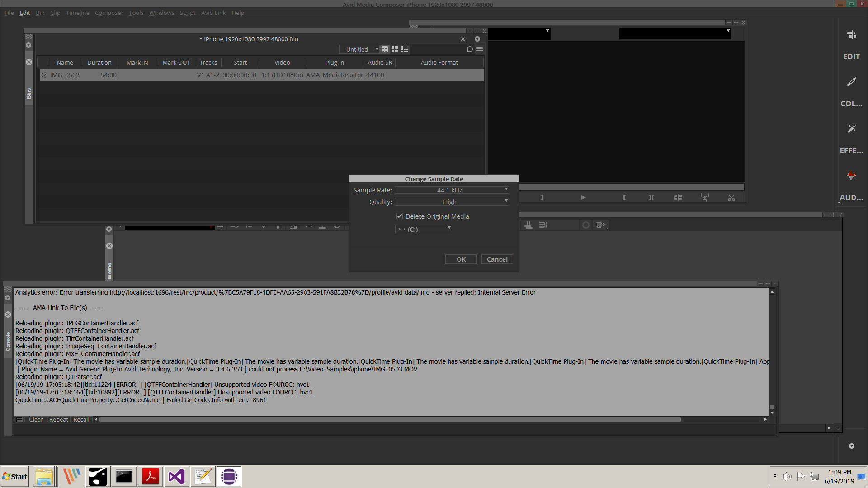868x488 pixels.
Task: Open the bin tab options circle
Action: [477, 39]
